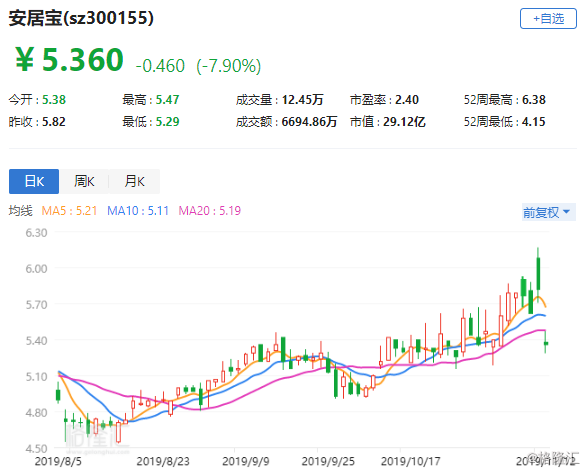Click the 均线 moving average label

click(x=21, y=211)
